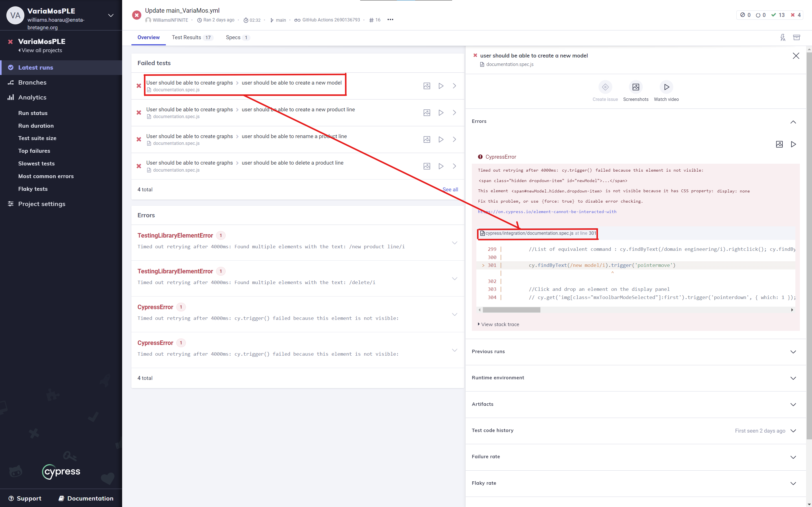Switch to the Test Results tab
Viewport: 812px width, 507px height.
tap(192, 37)
